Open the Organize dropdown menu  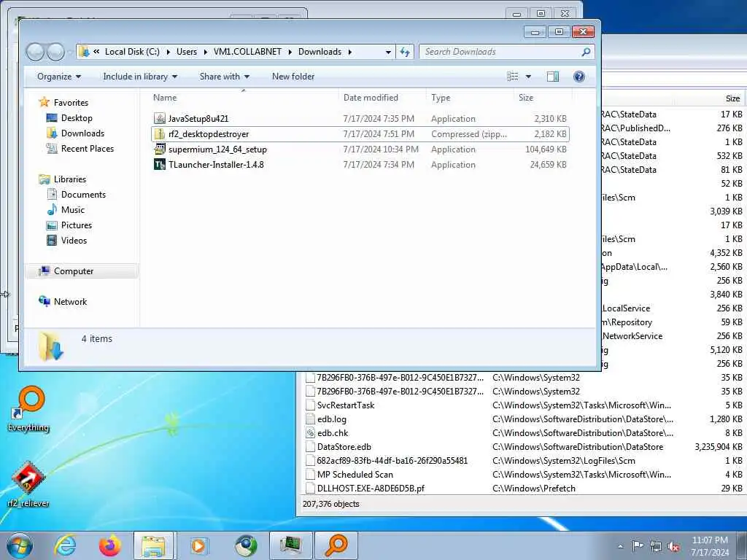59,77
